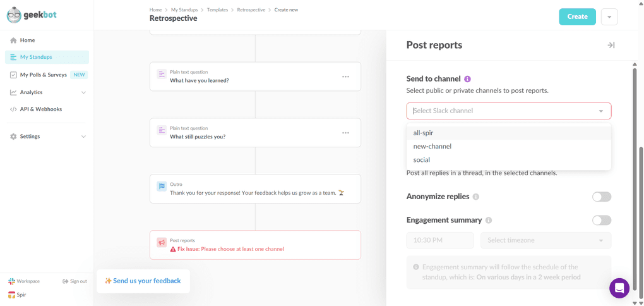Click the sparkle icon in feedback button
The image size is (644, 306).
pyautogui.click(x=108, y=281)
